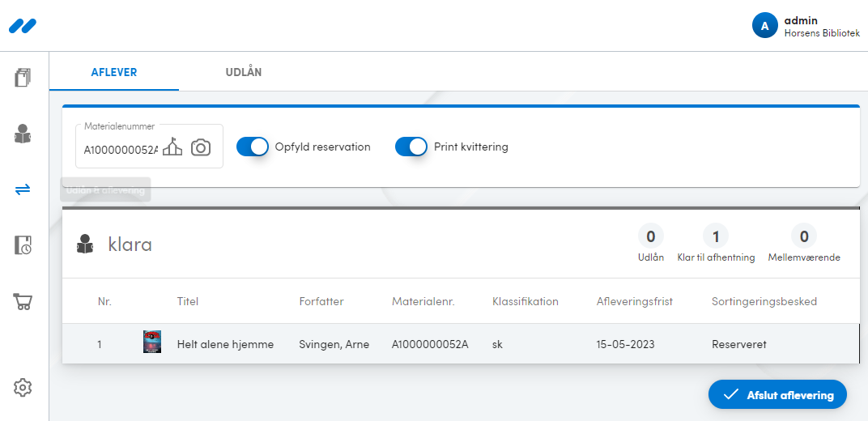Viewport: 868px width, 421px height.
Task: Click the Helt alene hjemme cover thumbnail
Action: [152, 342]
